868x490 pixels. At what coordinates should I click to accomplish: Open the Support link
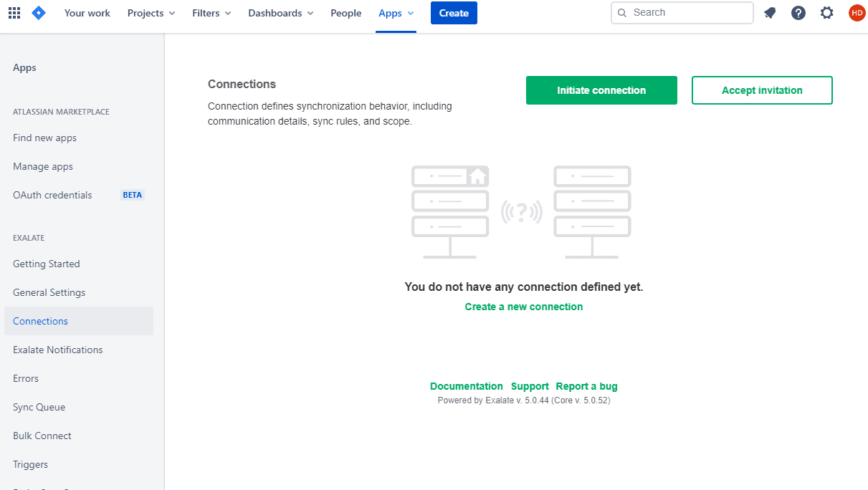coord(530,386)
